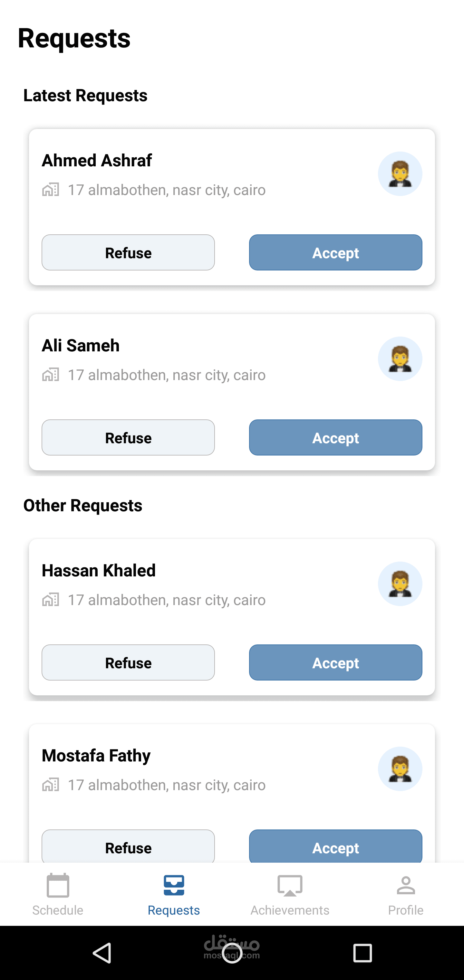Accept Ali Sameh's request
The image size is (464, 980).
click(x=335, y=437)
